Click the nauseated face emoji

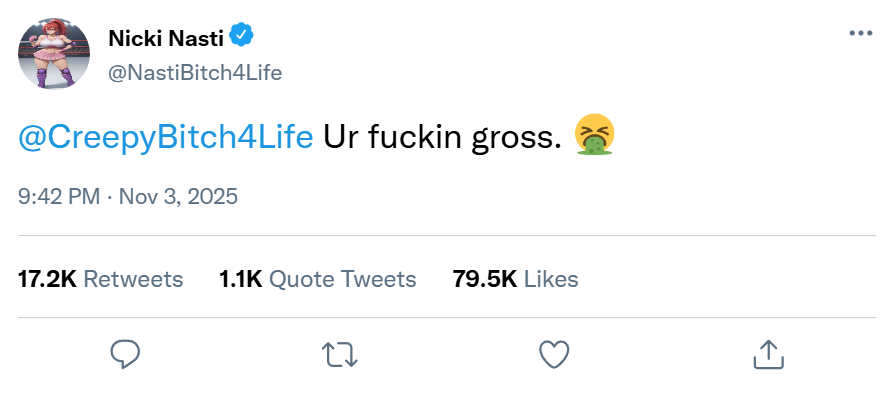[x=594, y=136]
